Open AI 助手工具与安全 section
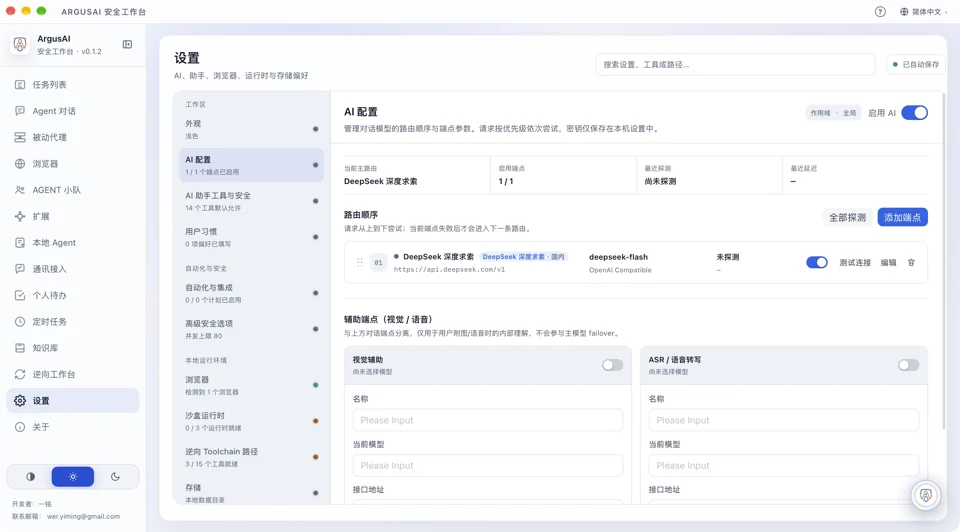 click(x=251, y=201)
